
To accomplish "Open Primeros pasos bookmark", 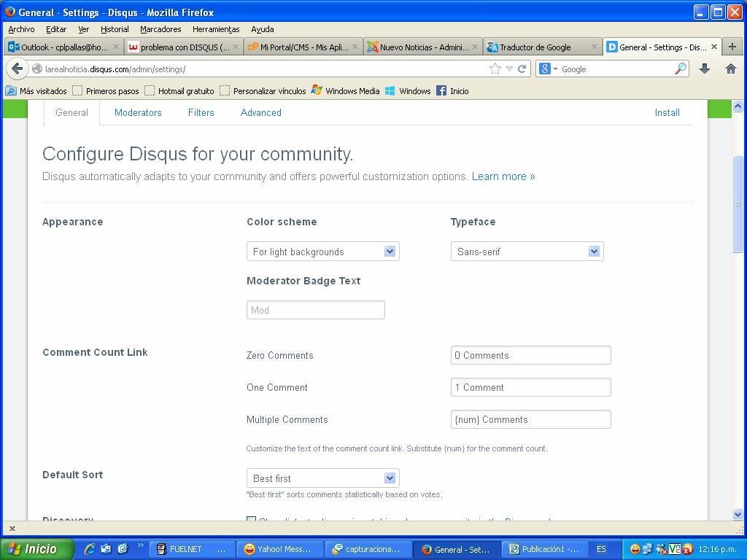I will [106, 90].
